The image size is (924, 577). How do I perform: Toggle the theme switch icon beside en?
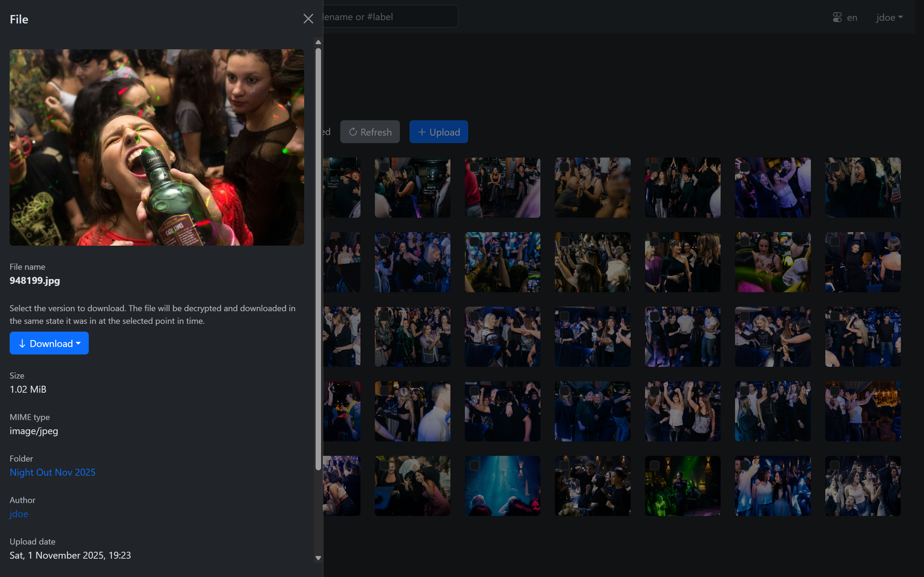[x=837, y=17]
